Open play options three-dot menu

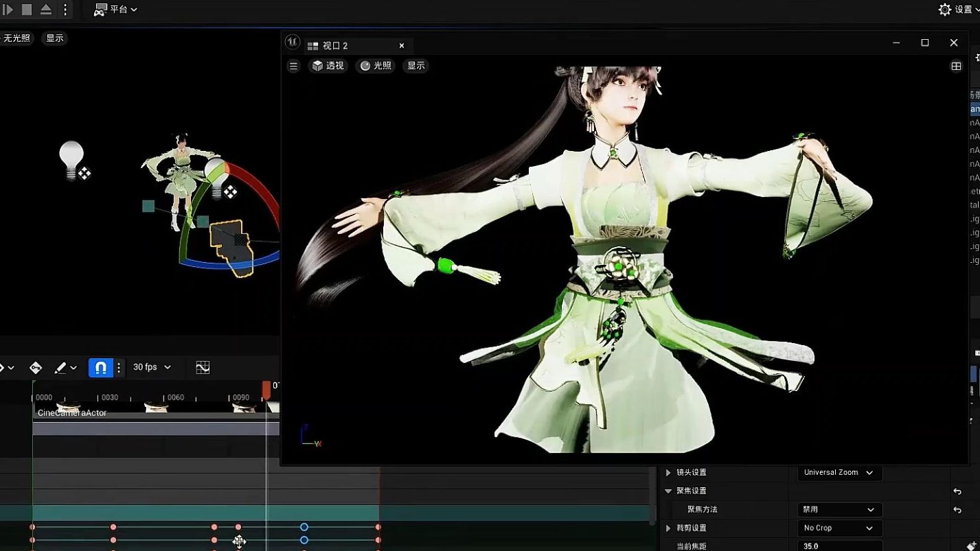pos(65,10)
